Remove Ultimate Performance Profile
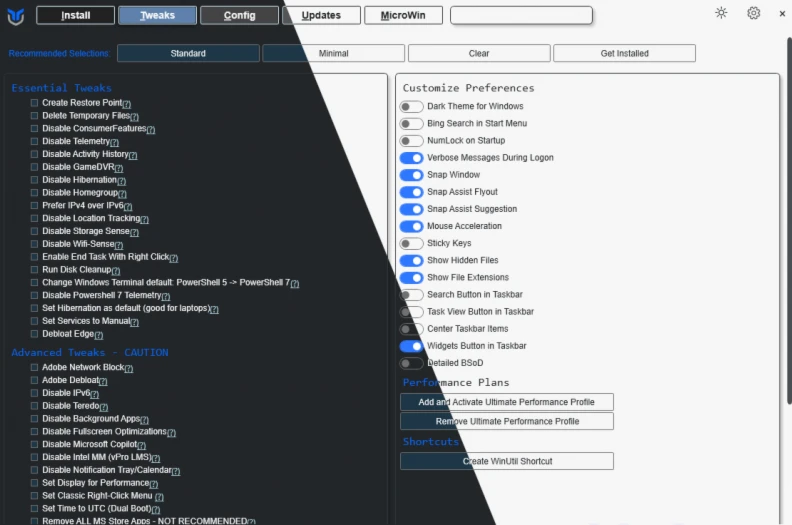Image resolution: width=792 pixels, height=525 pixels. [507, 421]
